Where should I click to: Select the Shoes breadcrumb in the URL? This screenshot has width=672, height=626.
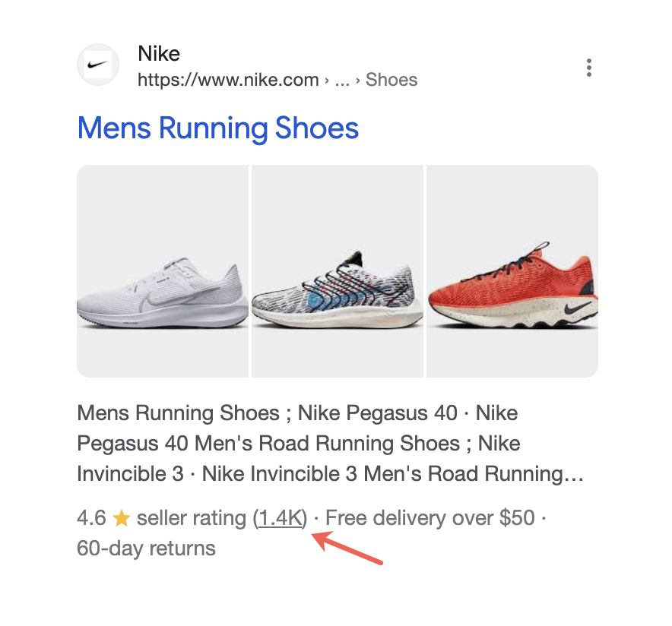pos(391,80)
